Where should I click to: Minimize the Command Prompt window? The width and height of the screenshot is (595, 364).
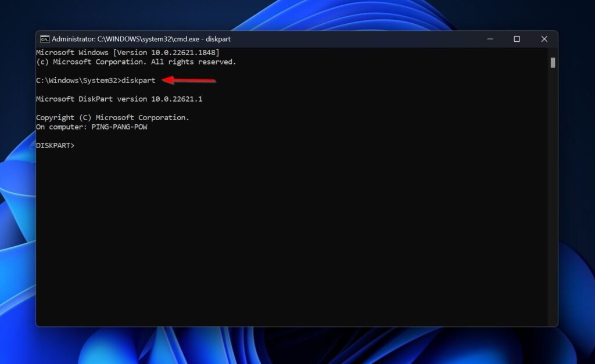(x=489, y=39)
